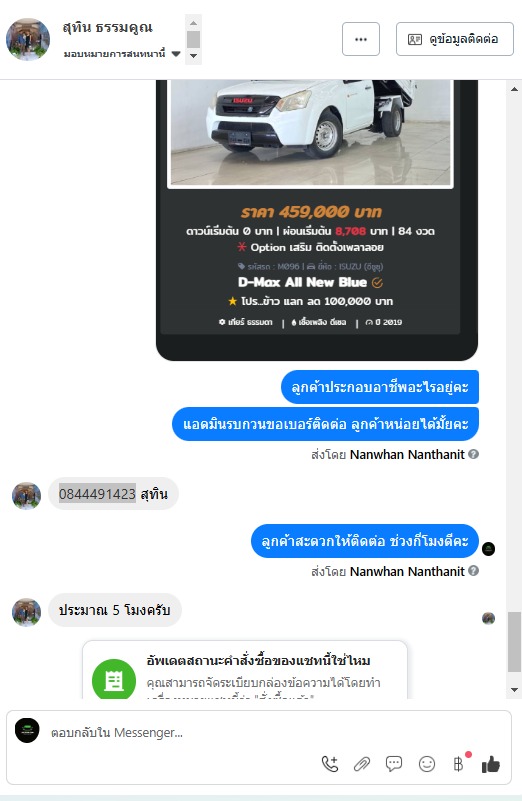
Task: Select the phone number 0844491423
Action: coord(97,494)
